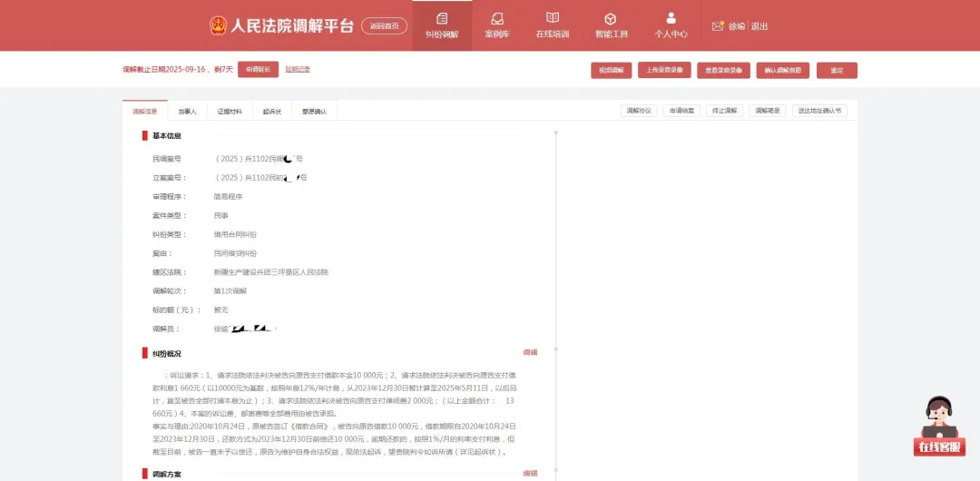Viewport: 980px width, 481px height.
Task: Start 视频调解 video mediation
Action: (x=611, y=70)
